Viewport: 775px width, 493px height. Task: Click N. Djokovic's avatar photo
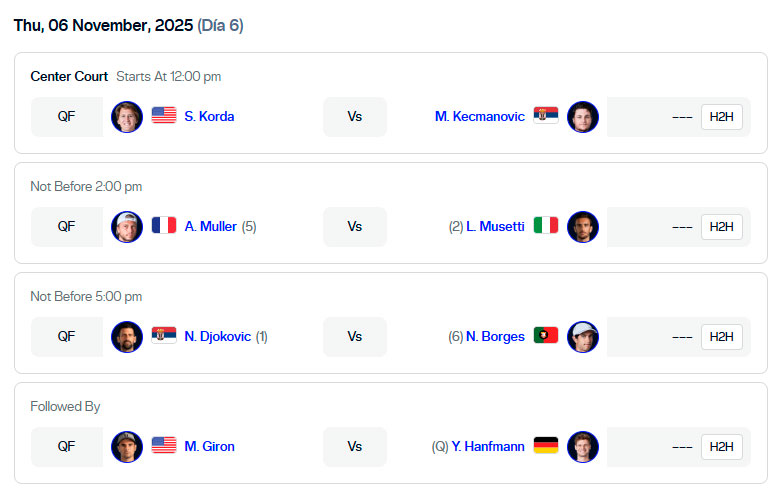[127, 337]
